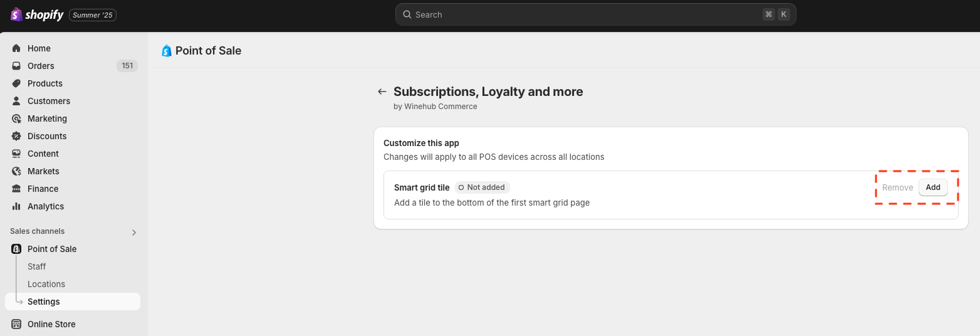
Task: Click the Point of Sale header bag icon
Action: click(x=166, y=51)
